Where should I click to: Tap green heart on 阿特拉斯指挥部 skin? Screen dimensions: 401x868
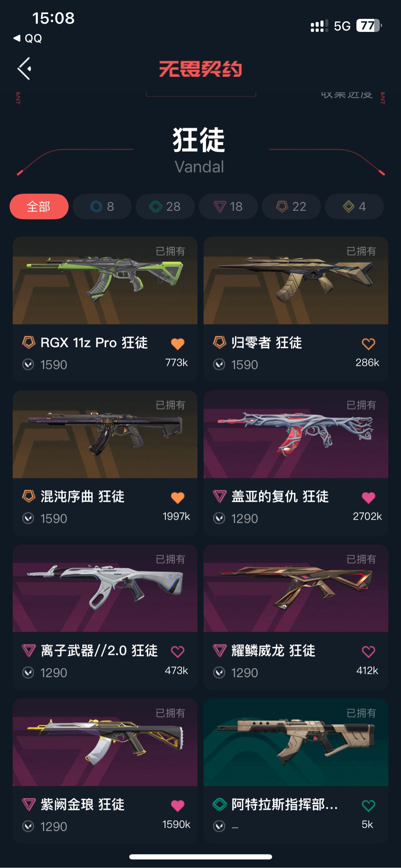coord(368,806)
